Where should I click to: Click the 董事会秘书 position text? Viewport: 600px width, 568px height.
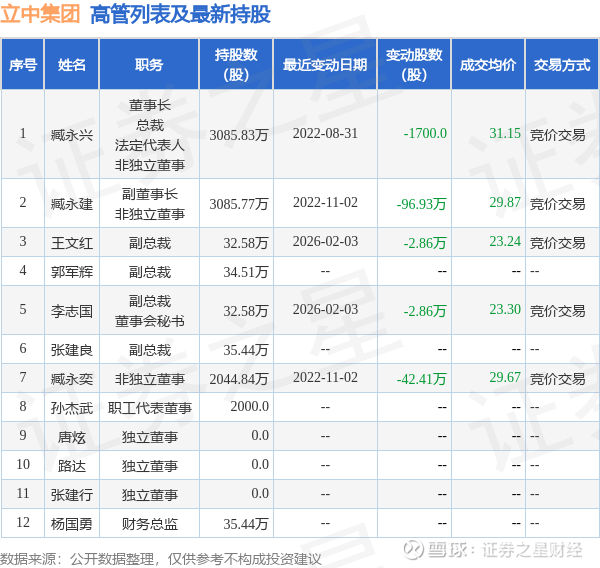(x=150, y=321)
